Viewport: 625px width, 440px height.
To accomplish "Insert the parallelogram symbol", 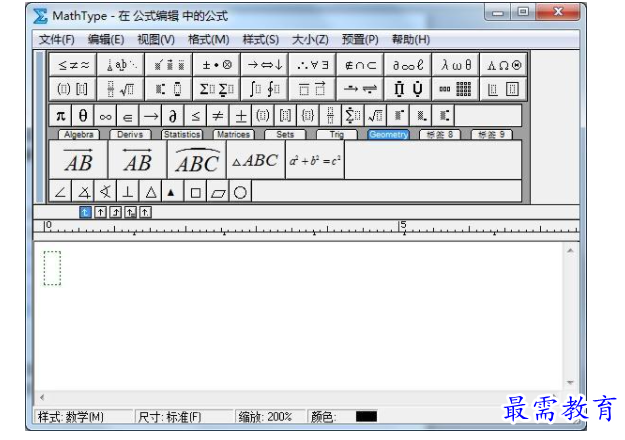I will coord(218,192).
